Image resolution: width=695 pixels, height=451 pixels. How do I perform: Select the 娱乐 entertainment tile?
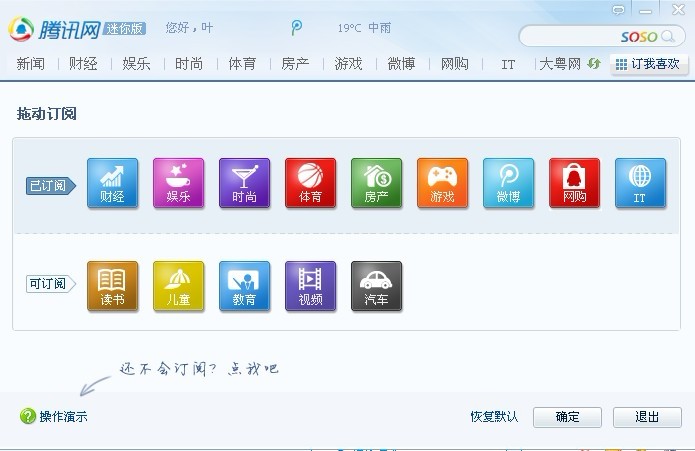pyautogui.click(x=179, y=183)
